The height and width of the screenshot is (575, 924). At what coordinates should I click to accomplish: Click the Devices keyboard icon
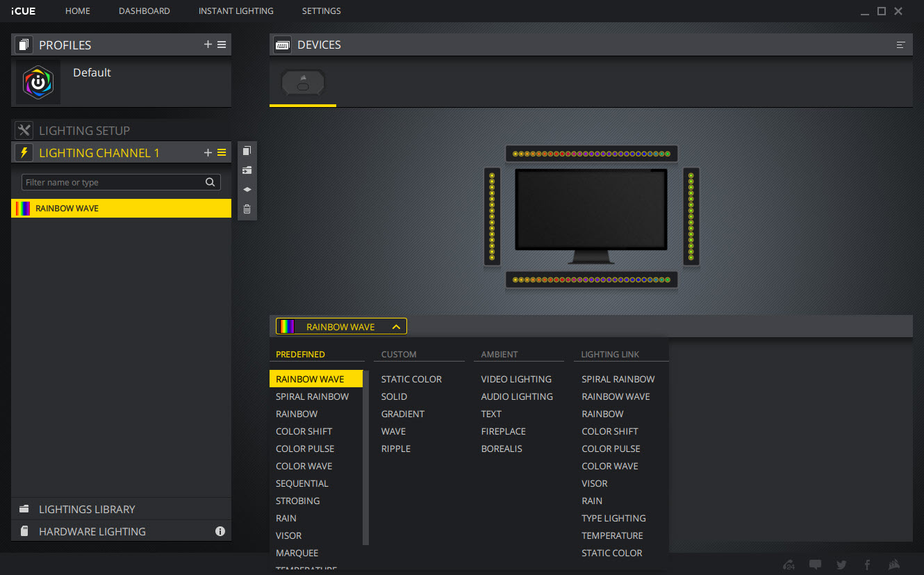(x=282, y=45)
